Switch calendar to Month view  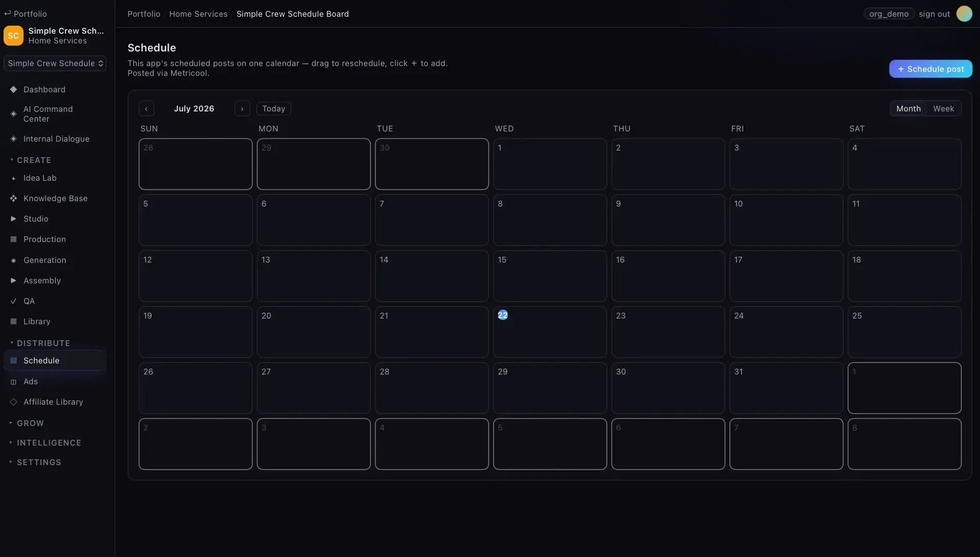click(x=909, y=109)
